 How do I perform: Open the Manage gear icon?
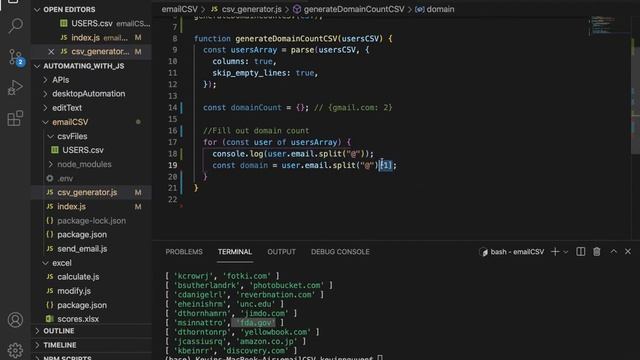15,350
